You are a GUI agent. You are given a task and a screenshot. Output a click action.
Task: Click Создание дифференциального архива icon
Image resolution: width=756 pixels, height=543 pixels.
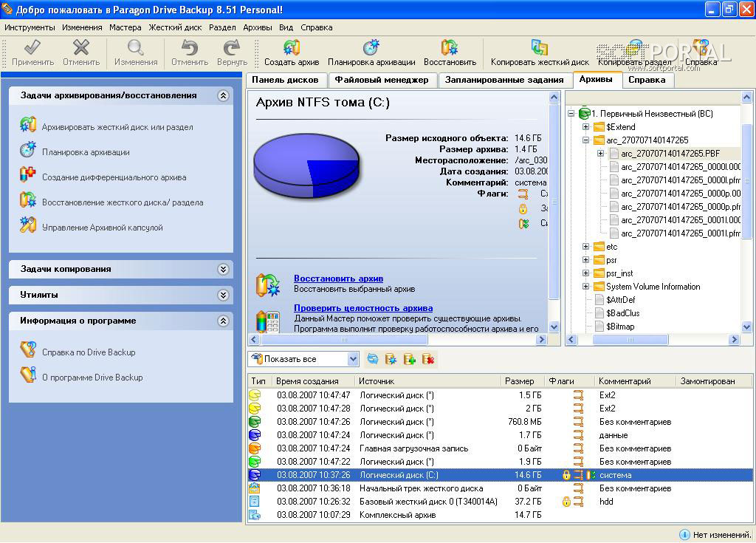click(28, 175)
